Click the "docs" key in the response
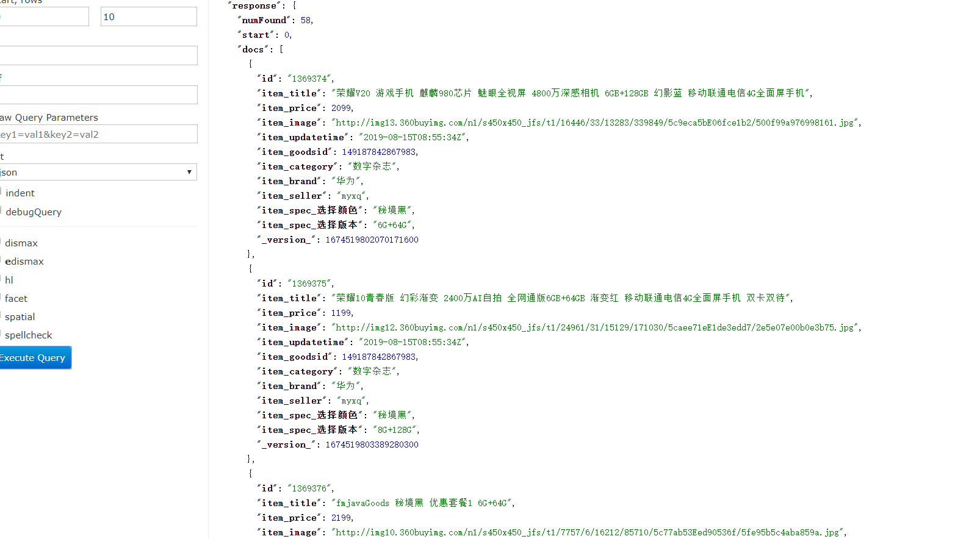The width and height of the screenshot is (980, 539). pos(253,49)
